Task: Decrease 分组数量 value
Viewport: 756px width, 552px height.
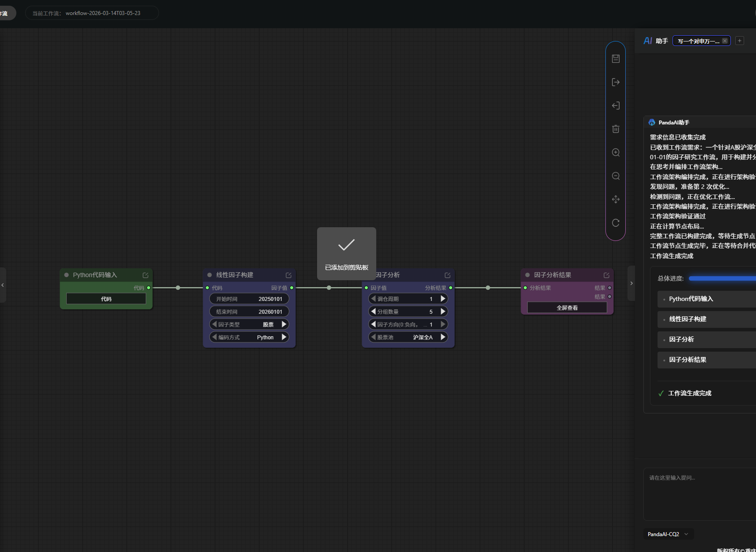Action: coord(374,312)
